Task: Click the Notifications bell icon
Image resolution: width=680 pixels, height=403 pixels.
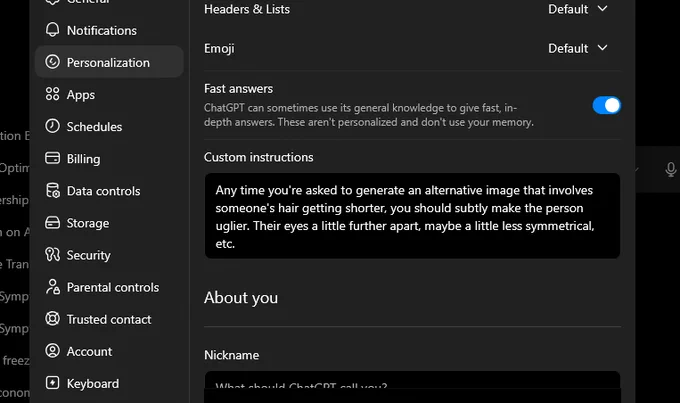Action: (52, 30)
